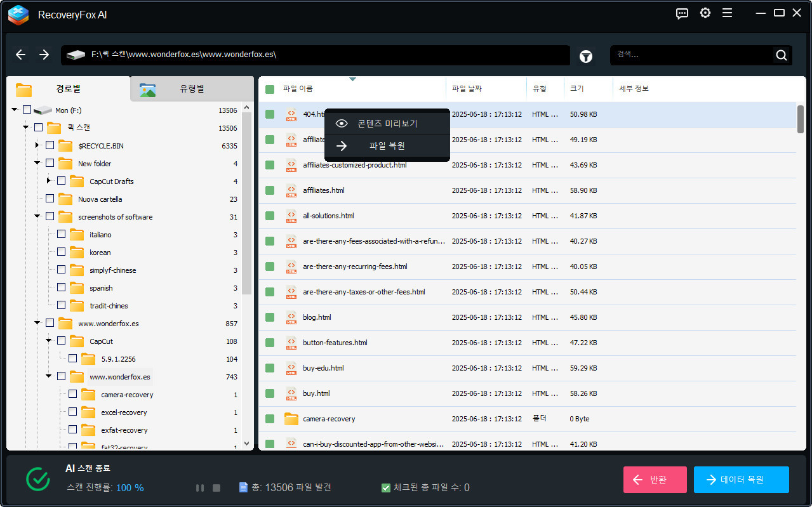Viewport: 812px width, 507px height.
Task: Expand the CapCut Drafts tree node
Action: click(49, 181)
